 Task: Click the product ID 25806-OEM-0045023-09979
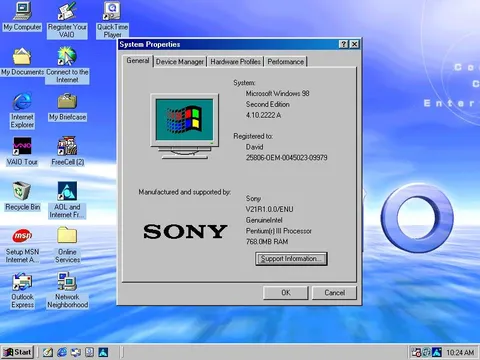(286, 158)
